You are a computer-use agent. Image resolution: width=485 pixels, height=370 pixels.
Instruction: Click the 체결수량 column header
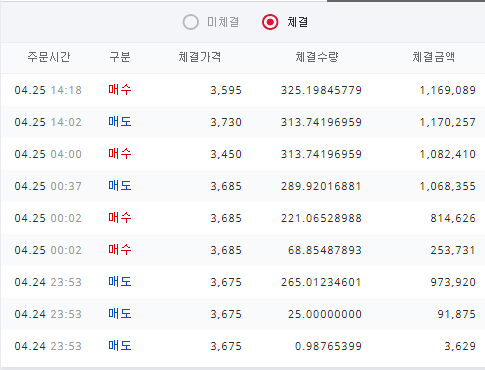317,57
